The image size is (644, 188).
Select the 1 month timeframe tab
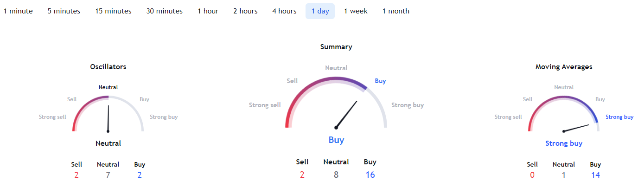coord(396,11)
